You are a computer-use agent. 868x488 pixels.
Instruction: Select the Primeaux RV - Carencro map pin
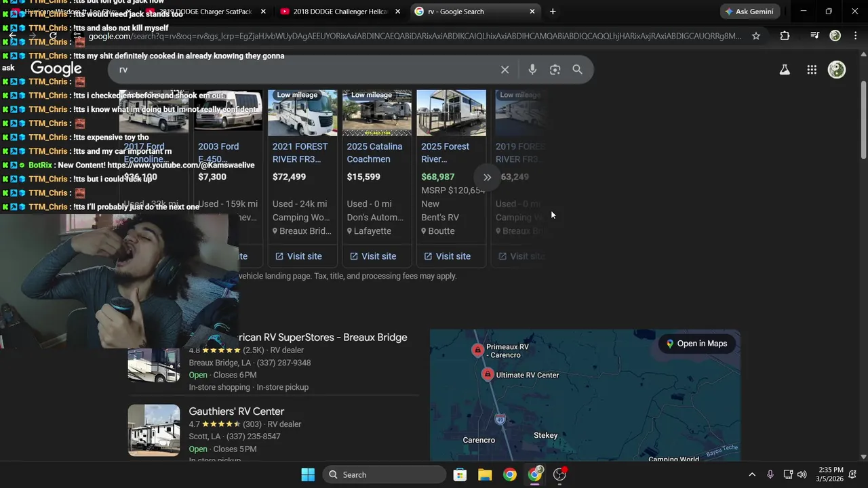click(477, 350)
